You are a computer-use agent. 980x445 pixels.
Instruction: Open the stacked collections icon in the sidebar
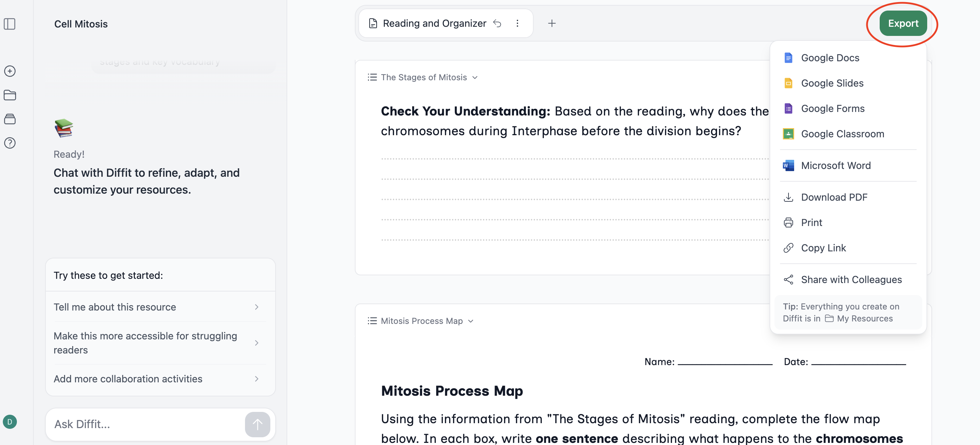pos(10,119)
